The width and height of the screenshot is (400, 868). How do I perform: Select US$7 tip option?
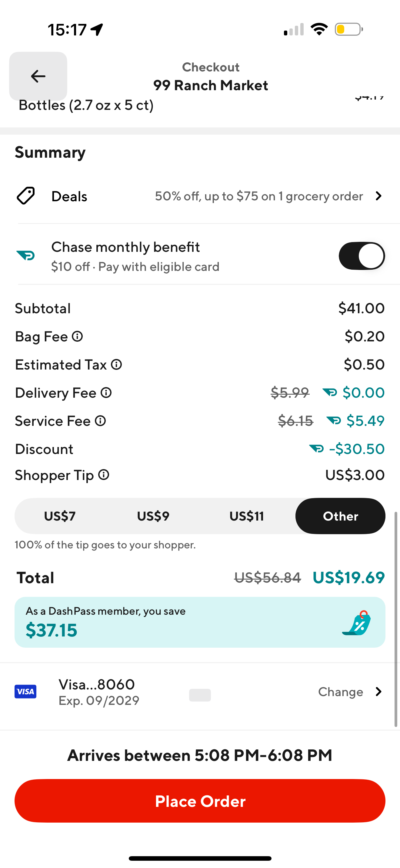(60, 516)
